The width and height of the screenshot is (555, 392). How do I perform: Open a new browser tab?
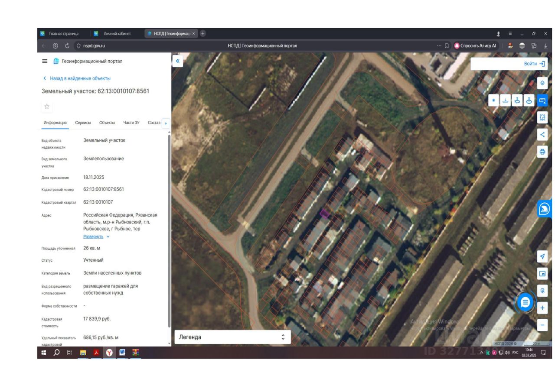[202, 33]
